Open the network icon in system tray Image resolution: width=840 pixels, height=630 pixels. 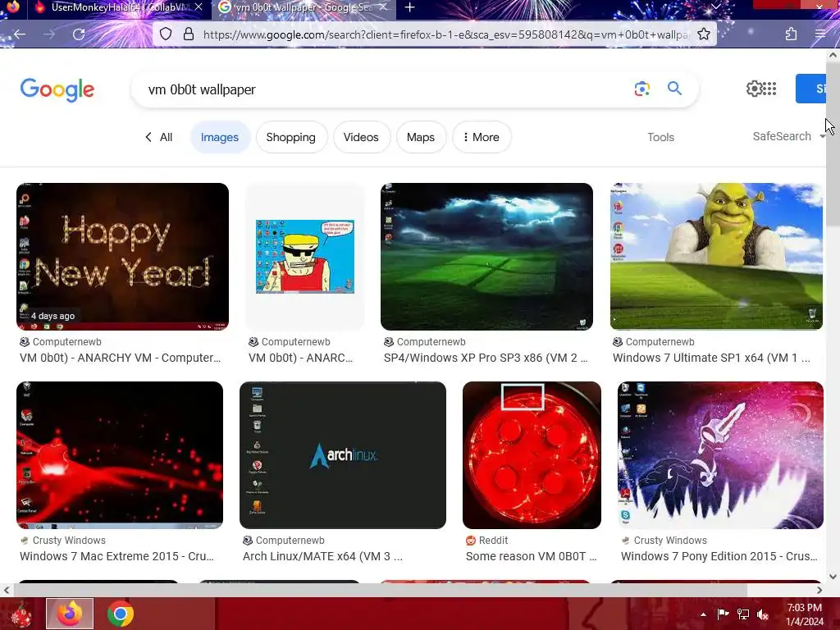tap(743, 614)
